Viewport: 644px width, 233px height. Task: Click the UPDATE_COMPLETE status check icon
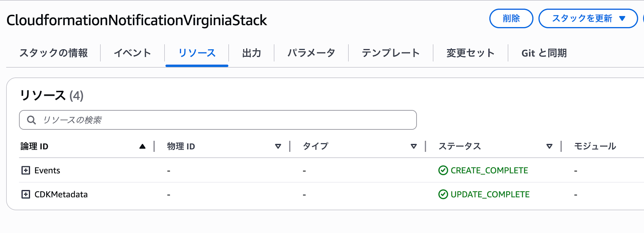(x=443, y=194)
